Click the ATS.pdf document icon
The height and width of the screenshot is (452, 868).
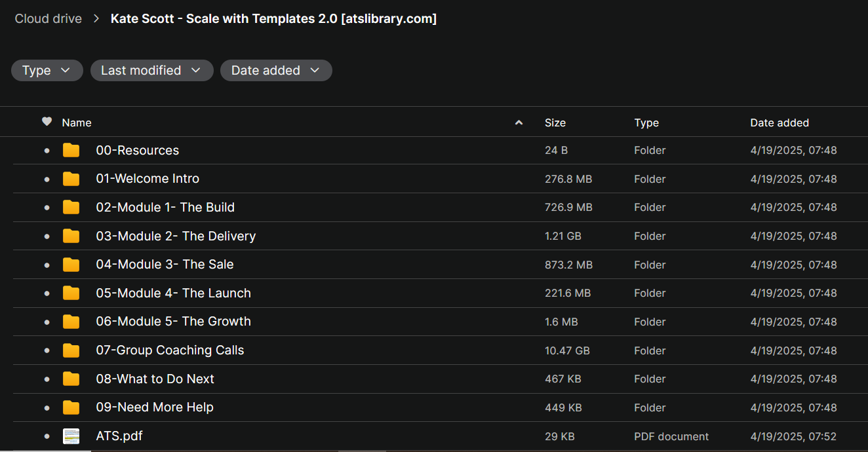pos(71,436)
